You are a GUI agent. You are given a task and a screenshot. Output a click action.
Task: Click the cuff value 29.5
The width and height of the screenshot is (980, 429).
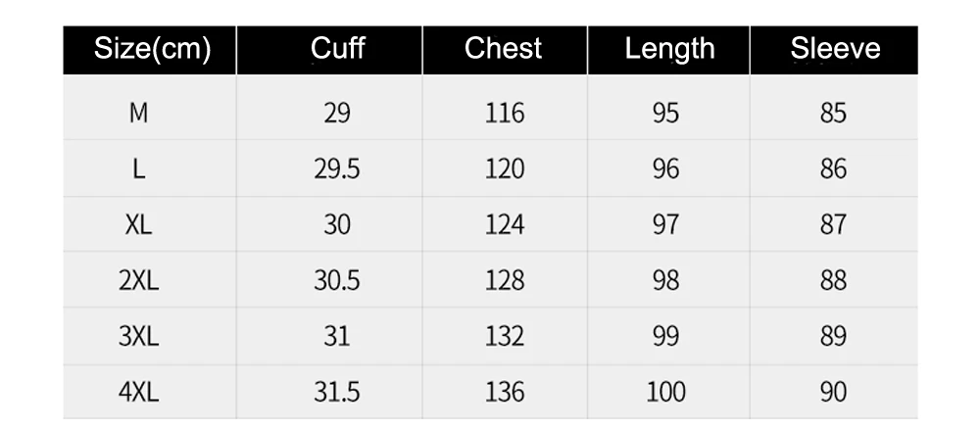tap(337, 168)
